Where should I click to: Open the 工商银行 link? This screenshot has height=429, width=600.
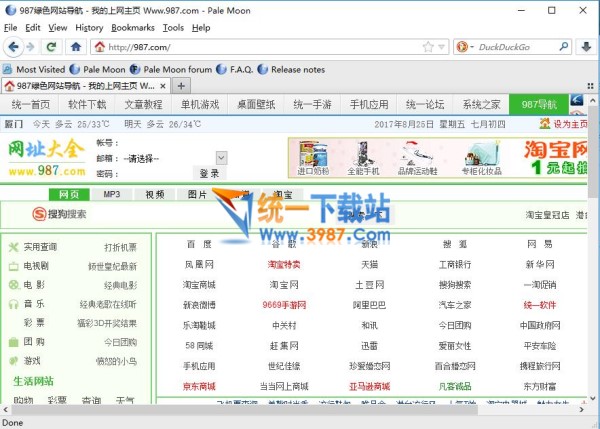point(455,264)
